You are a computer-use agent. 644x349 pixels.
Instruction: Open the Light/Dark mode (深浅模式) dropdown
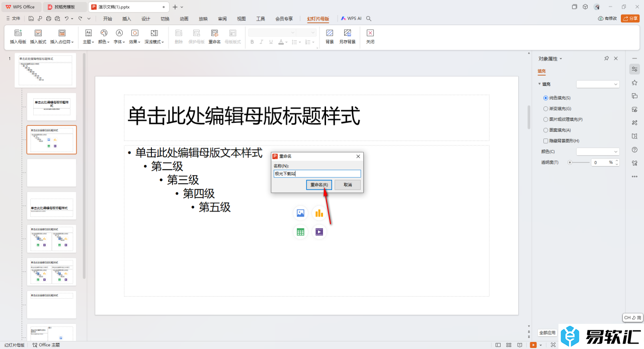click(154, 42)
